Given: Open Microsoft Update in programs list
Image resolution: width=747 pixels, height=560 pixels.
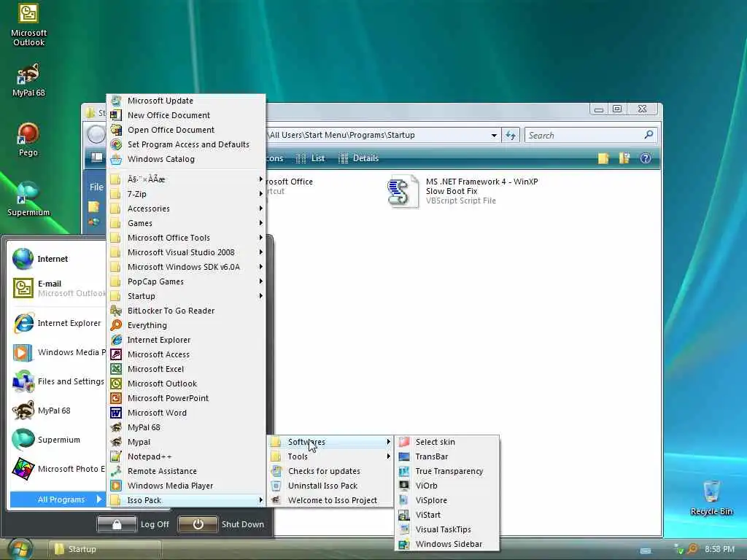Looking at the screenshot, I should click(186, 101).
